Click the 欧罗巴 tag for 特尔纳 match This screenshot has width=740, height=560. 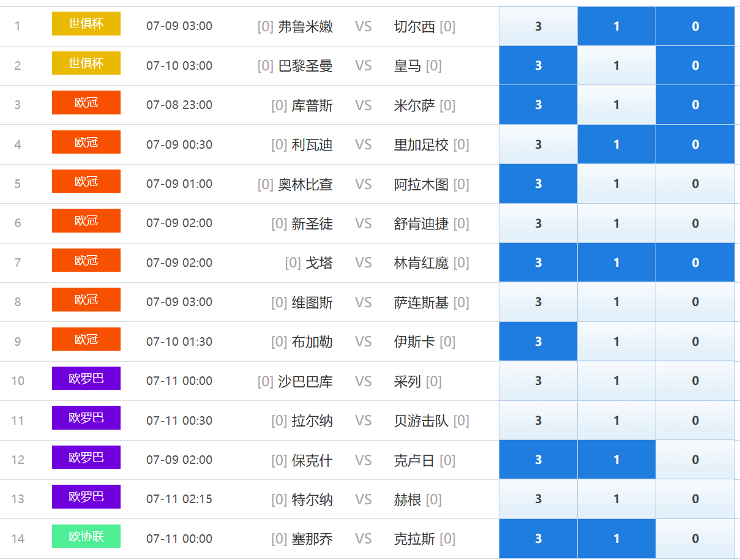(x=86, y=496)
